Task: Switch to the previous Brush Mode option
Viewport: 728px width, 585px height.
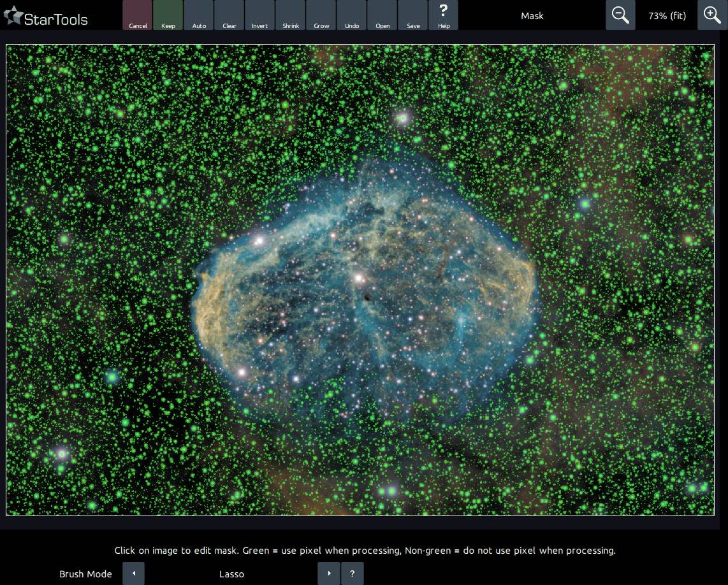Action: [x=134, y=574]
